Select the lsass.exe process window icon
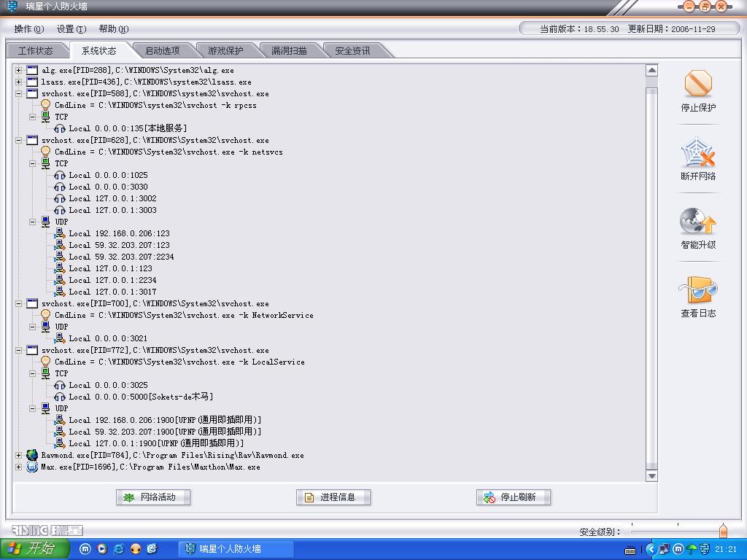Viewport: 747px width, 560px height. tap(32, 82)
